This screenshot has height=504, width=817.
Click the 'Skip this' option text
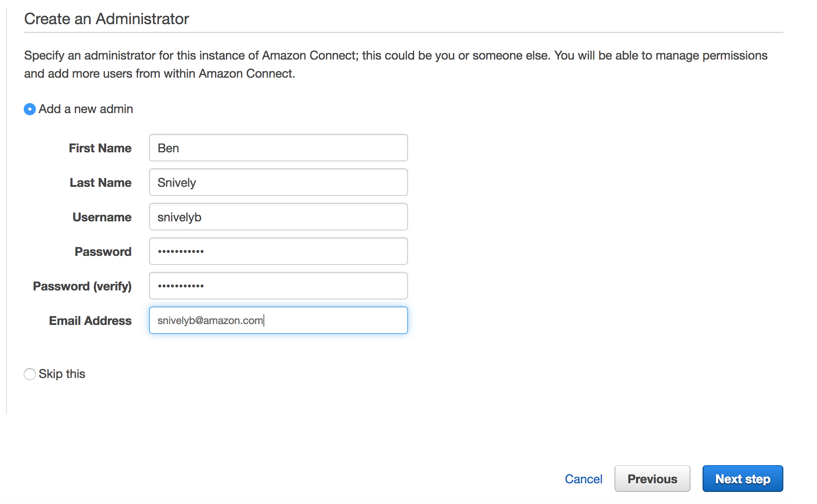[62, 374]
